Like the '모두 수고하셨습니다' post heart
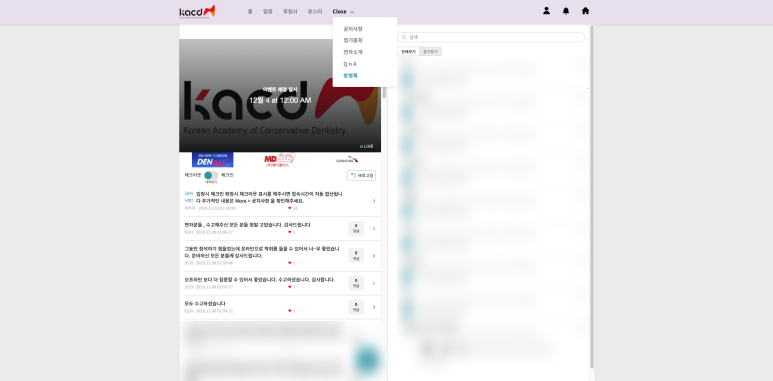The image size is (773, 381). (x=289, y=311)
